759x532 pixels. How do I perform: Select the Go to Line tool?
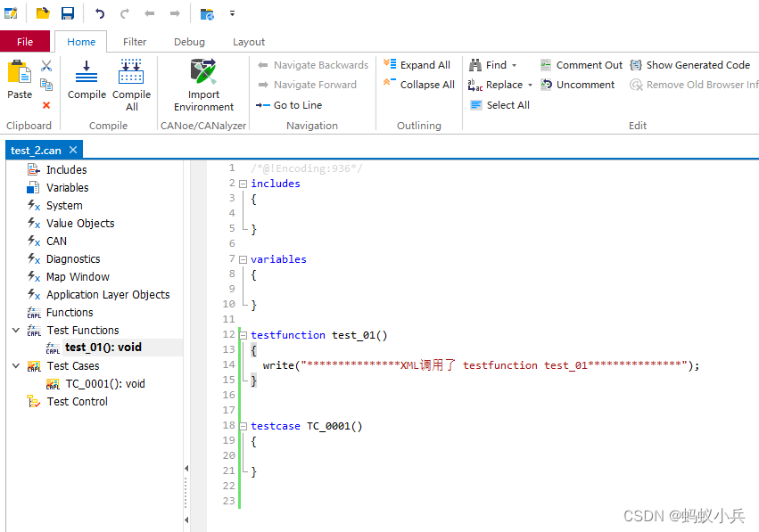tap(291, 104)
